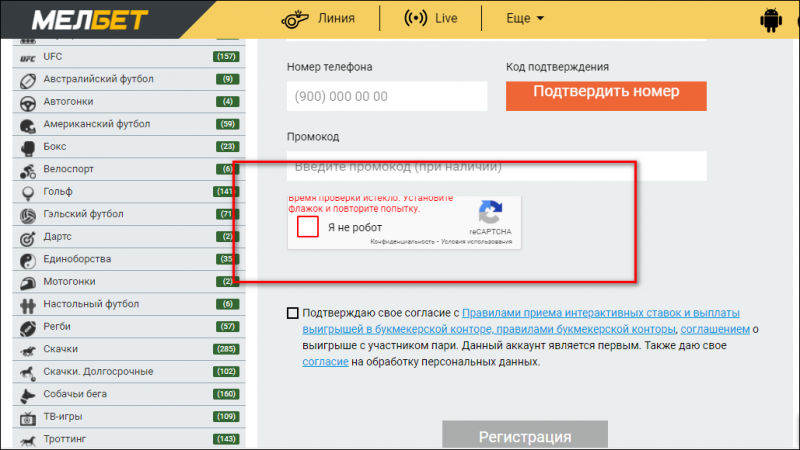Viewport: 800px width, 450px height.
Task: Click the Melbet logo
Action: tap(90, 20)
